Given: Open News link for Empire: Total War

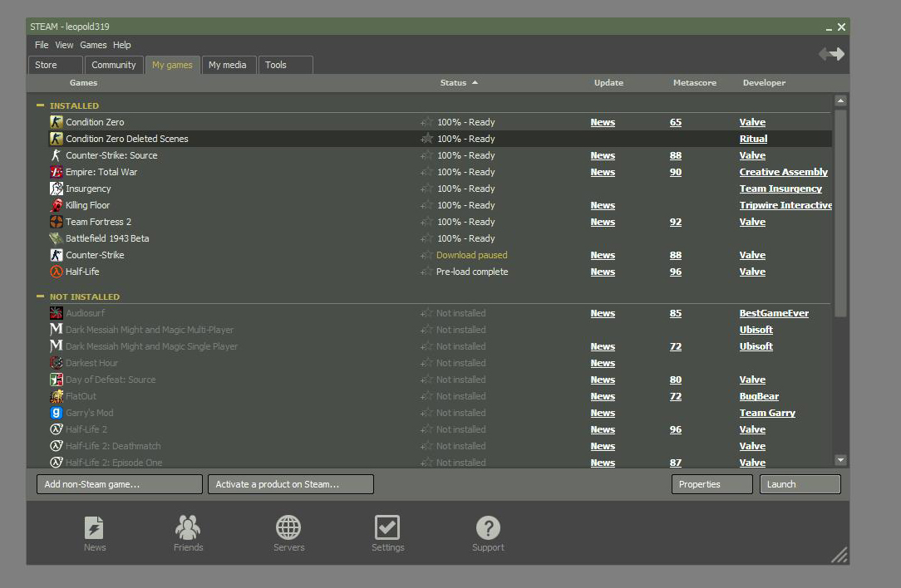Looking at the screenshot, I should click(x=603, y=172).
